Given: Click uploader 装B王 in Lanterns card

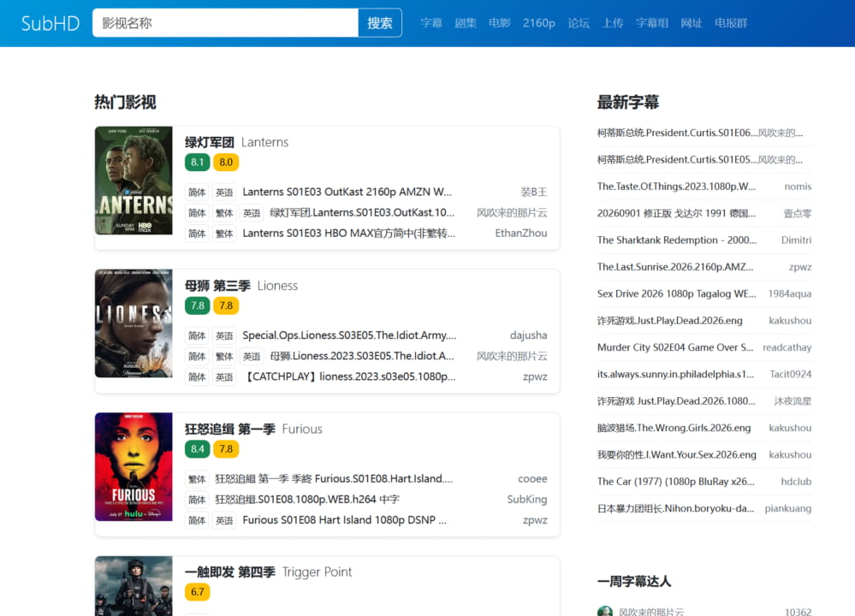Looking at the screenshot, I should pos(534,192).
